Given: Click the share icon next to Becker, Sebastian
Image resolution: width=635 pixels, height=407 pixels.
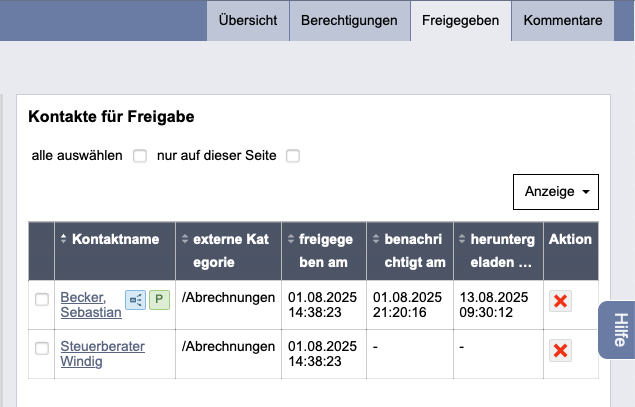Looking at the screenshot, I should point(135,300).
